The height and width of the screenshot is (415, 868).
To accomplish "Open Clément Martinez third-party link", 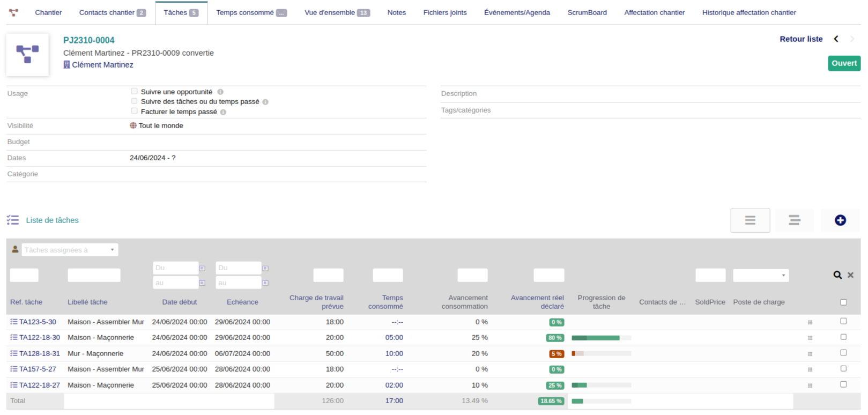I will pyautogui.click(x=103, y=64).
